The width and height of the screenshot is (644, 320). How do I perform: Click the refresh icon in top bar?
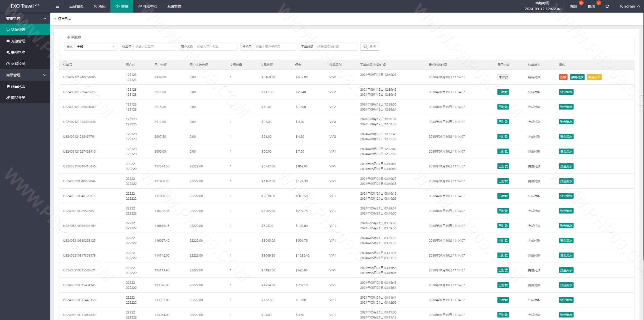point(607,6)
